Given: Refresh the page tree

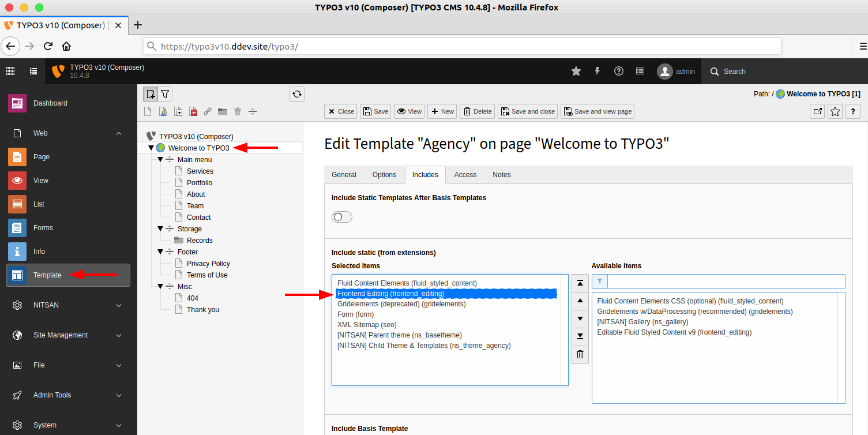Looking at the screenshot, I should point(297,94).
